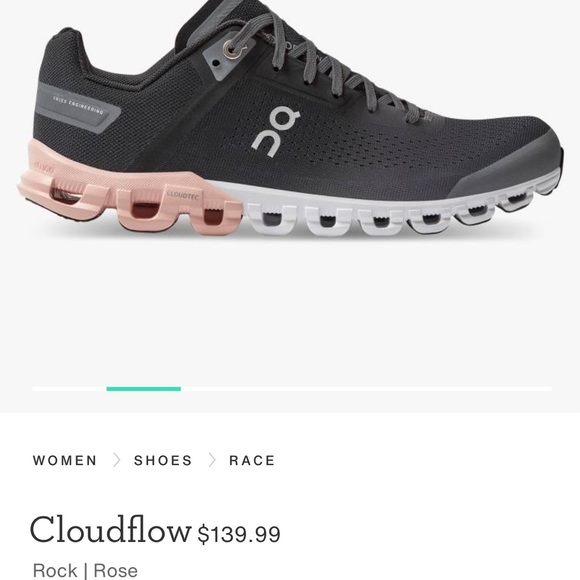
Task: Go to the SHOES breadcrumb category
Action: tap(163, 461)
